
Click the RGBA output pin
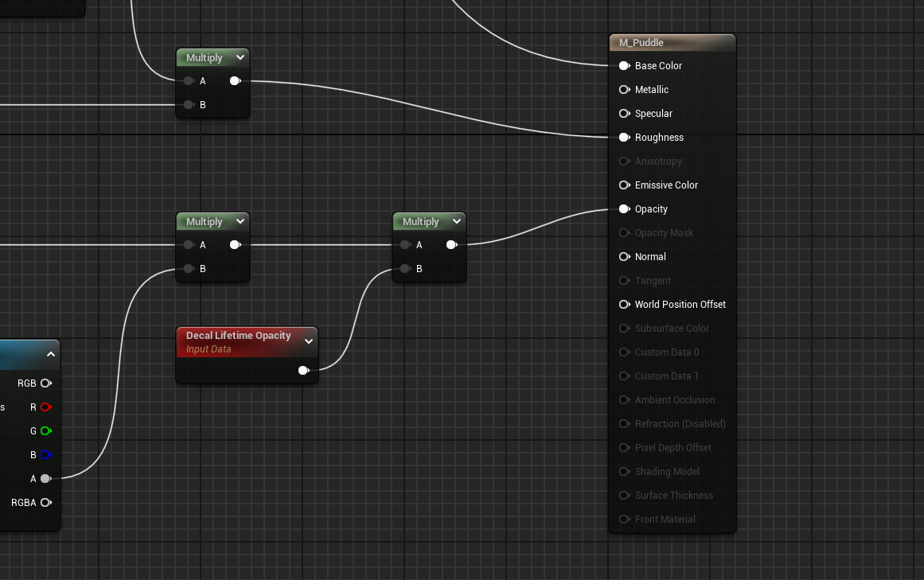[46, 502]
